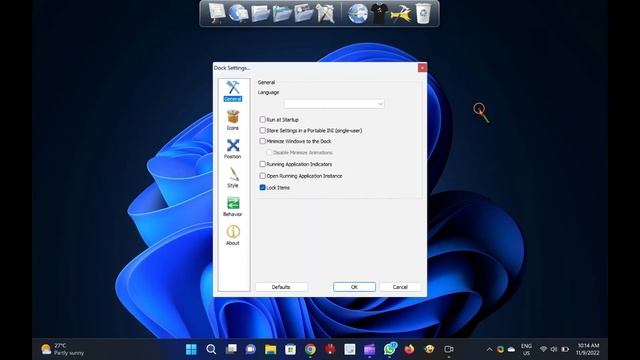640x360 pixels.
Task: Show hidden system tray icons
Action: coord(489,349)
